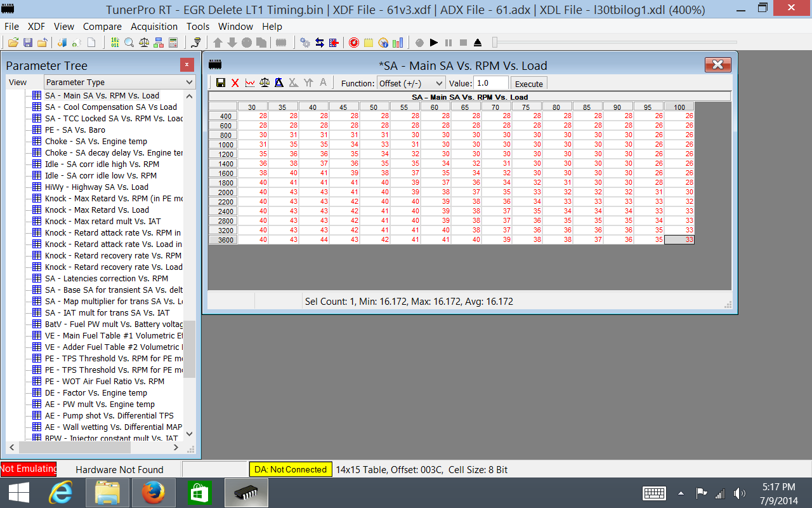This screenshot has height=508, width=812.
Task: Click the bar chart icon in main toolbar
Action: pyautogui.click(x=398, y=43)
